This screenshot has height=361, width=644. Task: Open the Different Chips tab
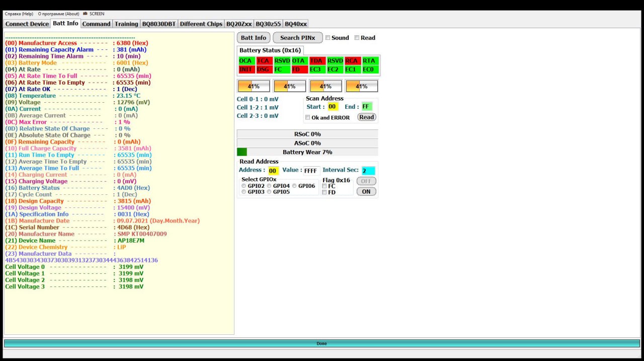(201, 24)
